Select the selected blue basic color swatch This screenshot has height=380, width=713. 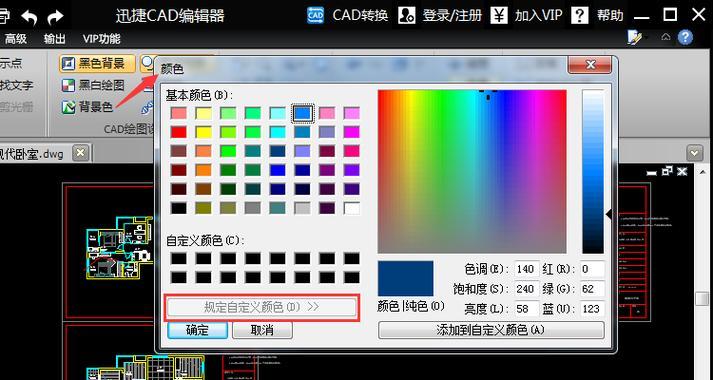click(302, 113)
